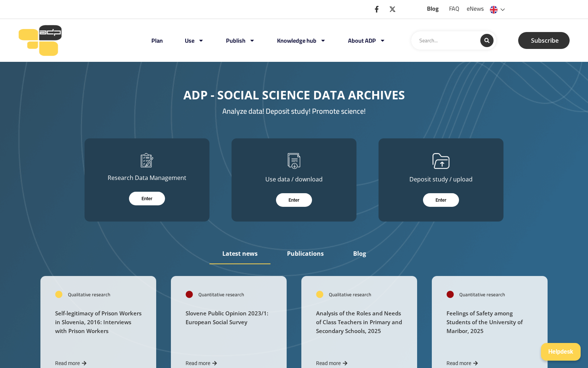Switch to the Latest news tab
The height and width of the screenshot is (368, 588).
coord(240,254)
